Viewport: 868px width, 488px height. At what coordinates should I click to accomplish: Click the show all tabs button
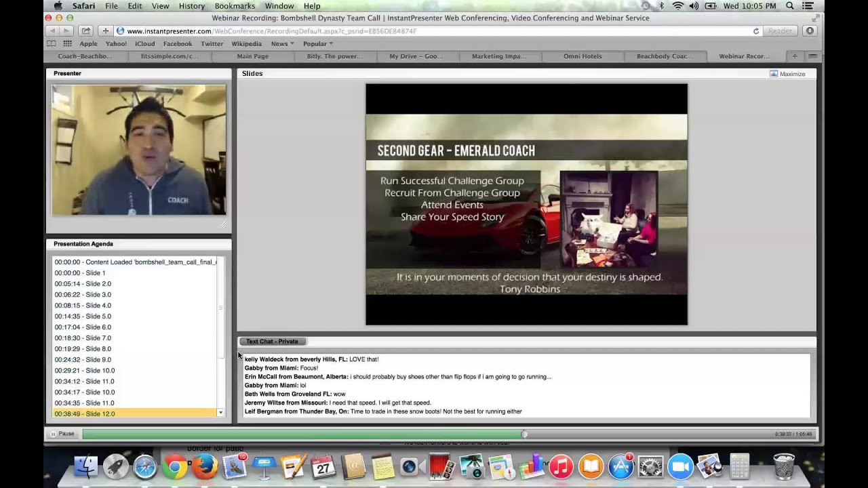[x=812, y=56]
